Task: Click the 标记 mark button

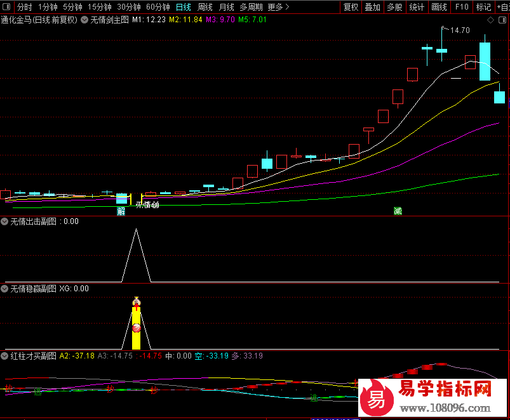Action: coord(484,7)
